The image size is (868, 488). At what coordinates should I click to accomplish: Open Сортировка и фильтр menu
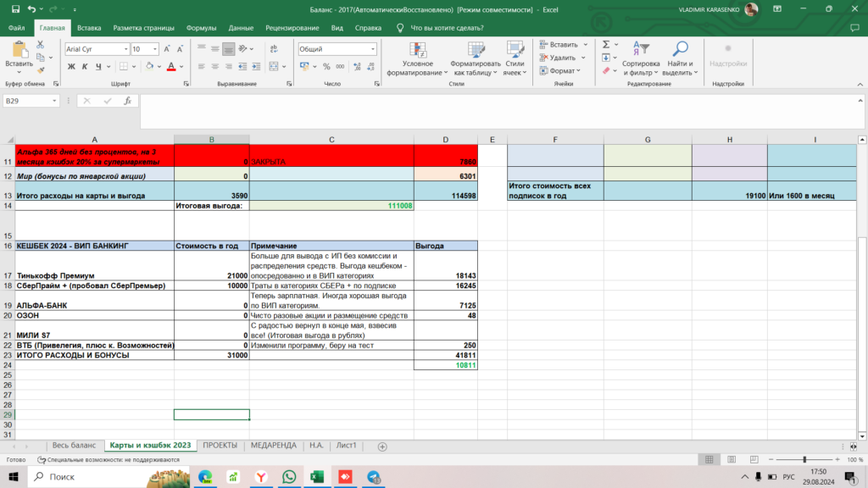[x=640, y=58]
